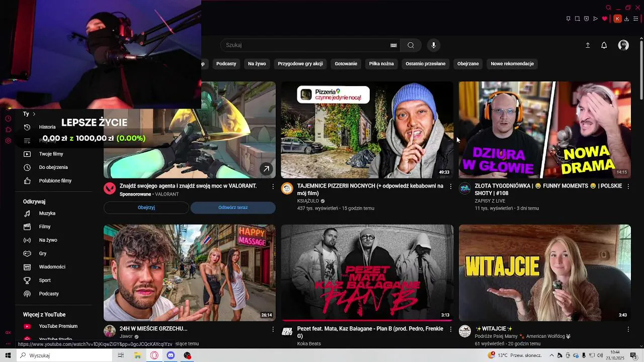This screenshot has width=644, height=362.
Task: Open the Pezet Mata Kaz Bałagane thumbnail
Action: coord(367,273)
